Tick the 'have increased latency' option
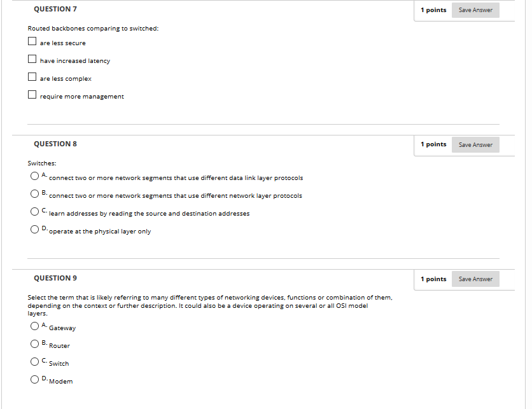Screen dimensions: 532x409 (x=32, y=59)
